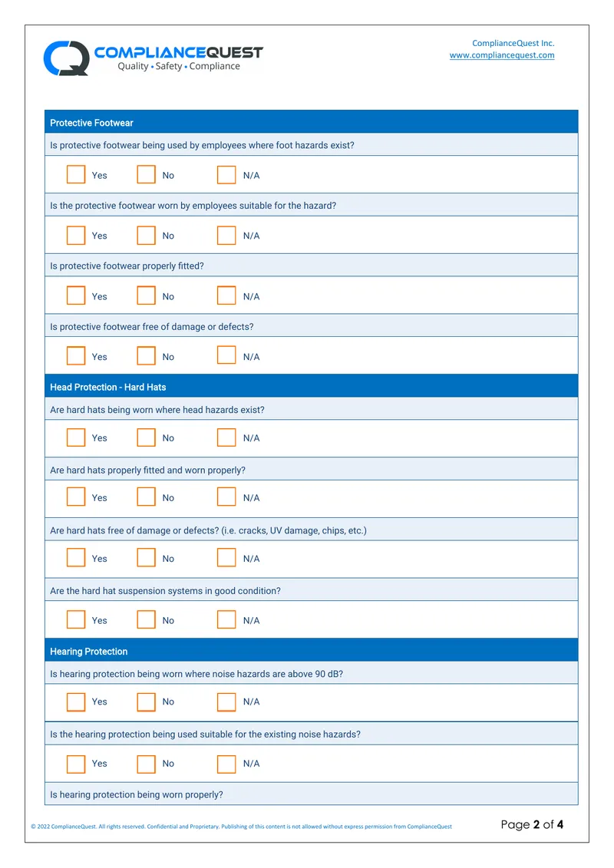Screen dimensions: 614x868
Task: Check No for hard hats worn where hazards exist
Action: tap(146, 437)
